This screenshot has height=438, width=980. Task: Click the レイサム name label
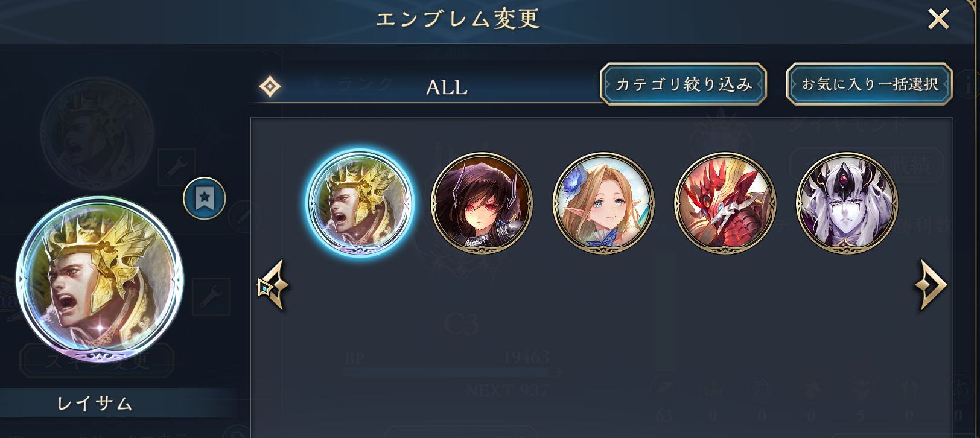[95, 403]
